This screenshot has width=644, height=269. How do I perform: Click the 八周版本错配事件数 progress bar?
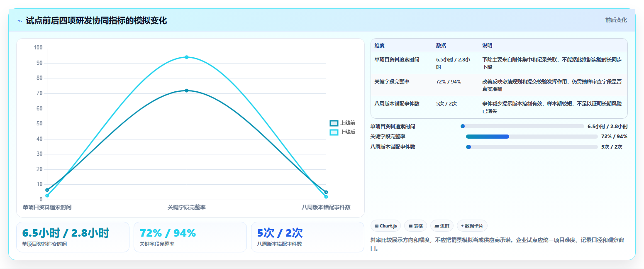pos(532,147)
